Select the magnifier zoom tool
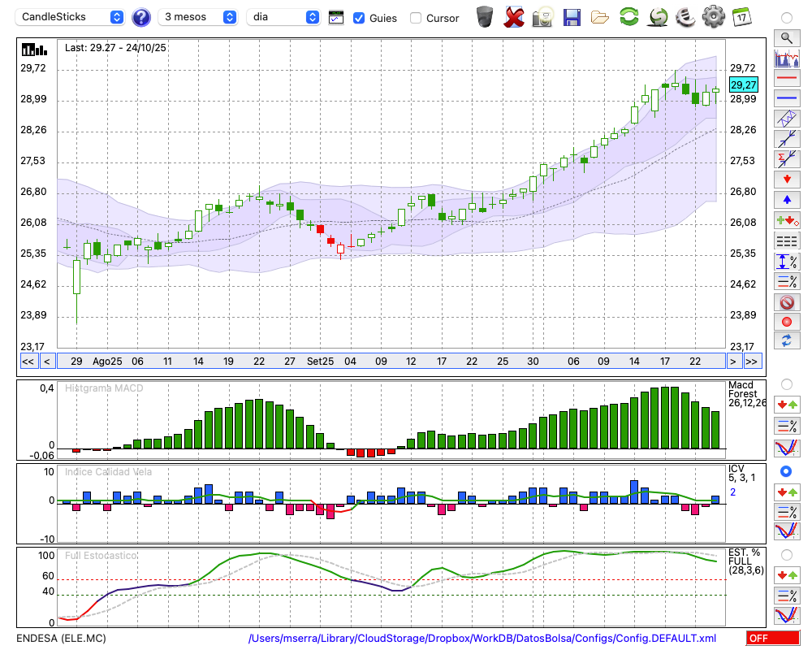Screen dimensions: 812x650 (786, 37)
